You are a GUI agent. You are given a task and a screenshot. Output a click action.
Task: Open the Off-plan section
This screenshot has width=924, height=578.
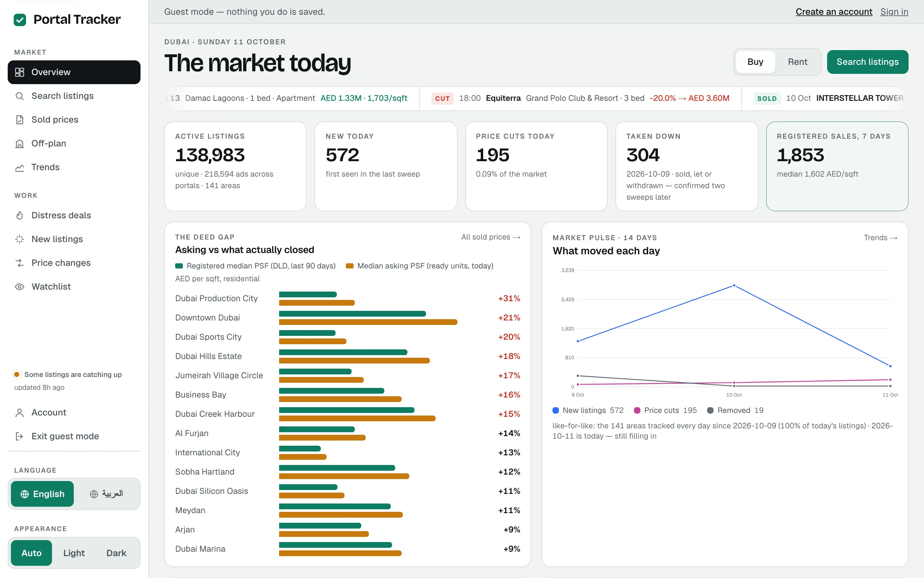click(x=74, y=143)
